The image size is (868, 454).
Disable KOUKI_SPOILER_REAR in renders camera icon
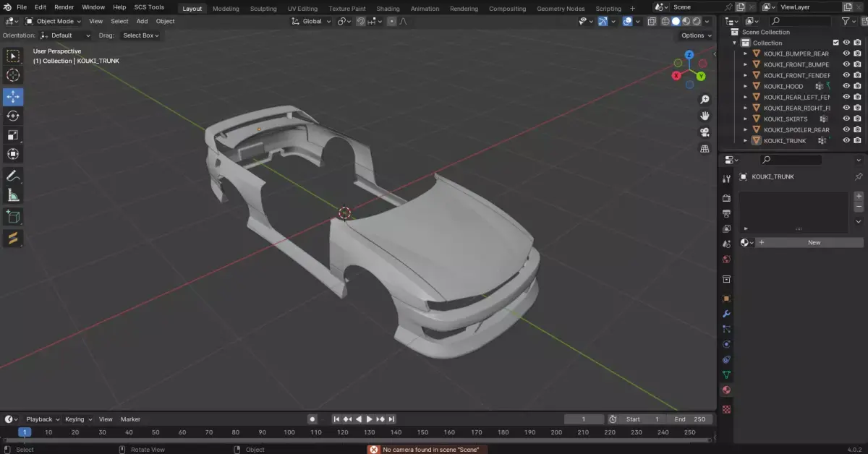click(x=857, y=129)
